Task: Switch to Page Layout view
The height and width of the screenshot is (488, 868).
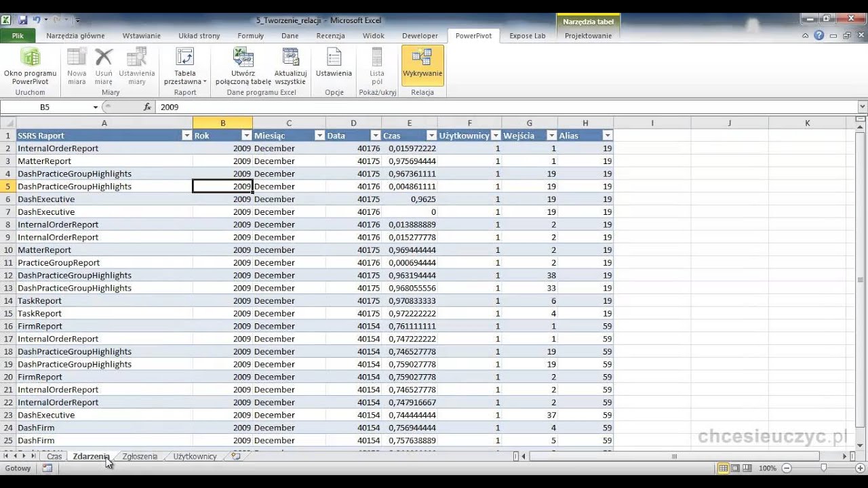Action: pos(735,468)
